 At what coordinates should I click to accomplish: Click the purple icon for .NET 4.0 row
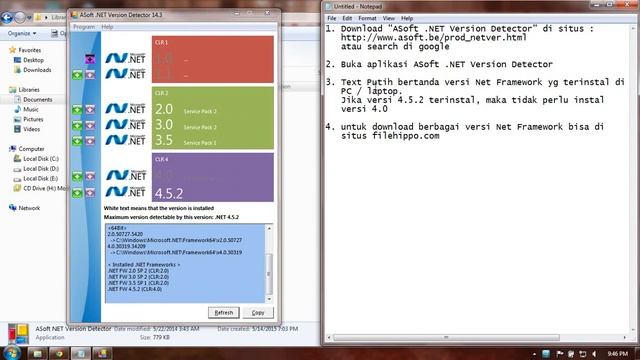pos(90,176)
